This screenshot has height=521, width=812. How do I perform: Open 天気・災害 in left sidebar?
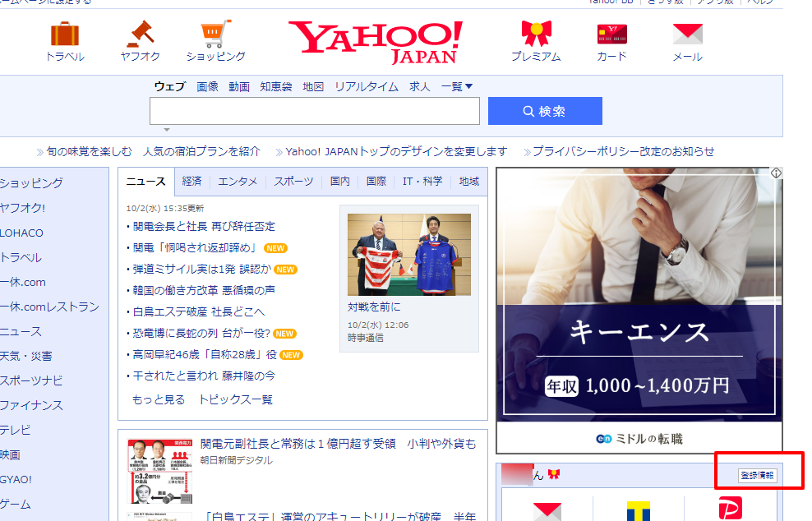click(26, 357)
